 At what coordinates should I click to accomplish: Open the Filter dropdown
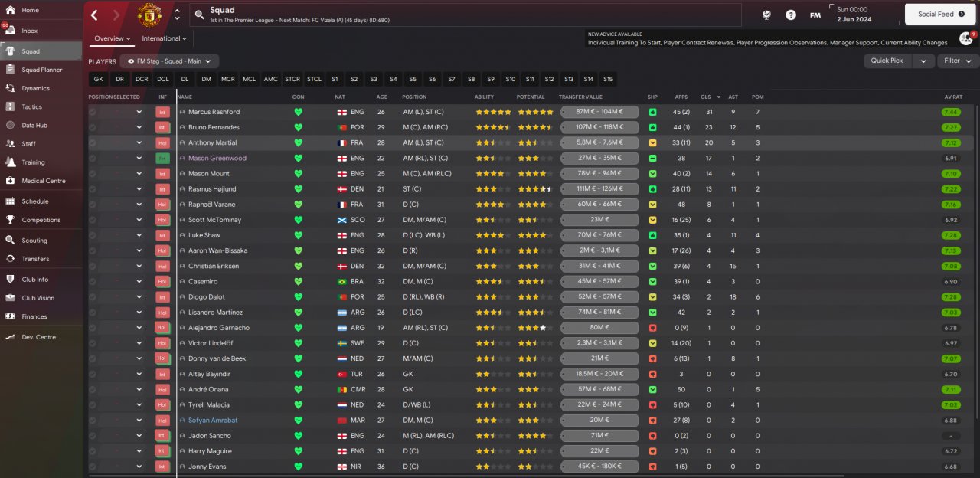point(958,61)
